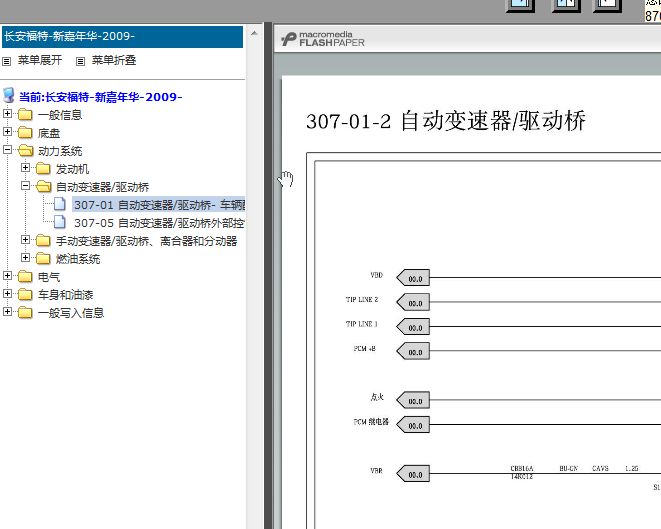Select 手动变速器/驱动桥、离合器和分动器 item
Image resolution: width=661 pixels, height=529 pixels.
click(147, 241)
